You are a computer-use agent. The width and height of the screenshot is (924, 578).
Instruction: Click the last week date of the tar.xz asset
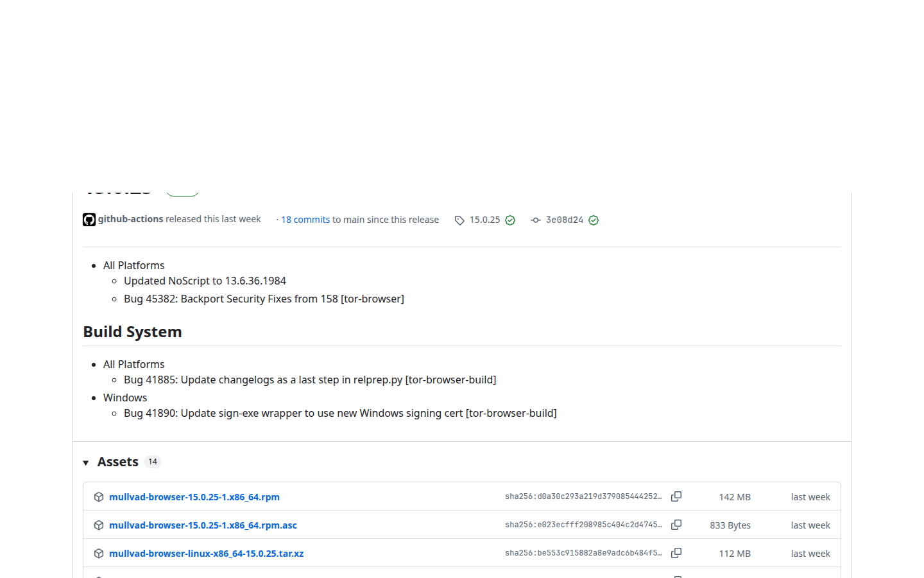[810, 554]
